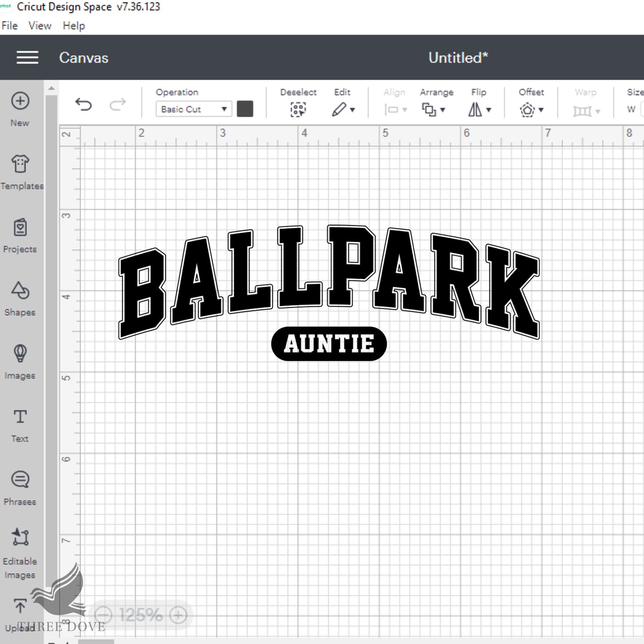Click the Warp icon

(582, 111)
